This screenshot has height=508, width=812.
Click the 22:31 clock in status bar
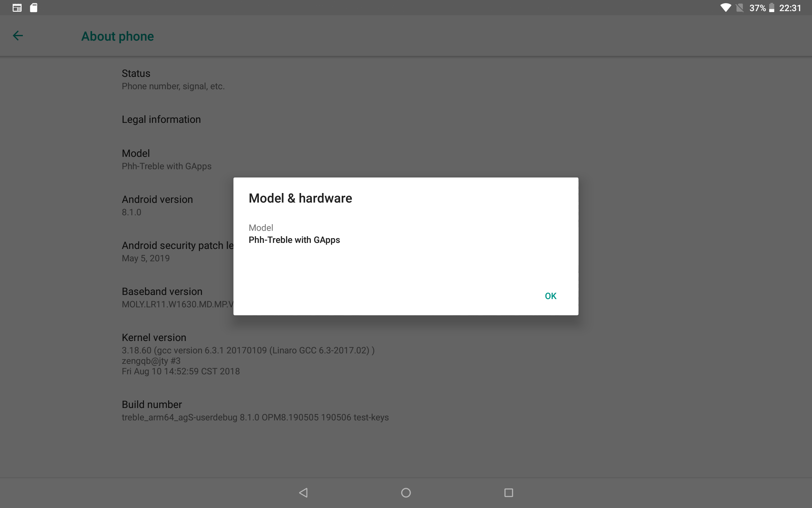click(790, 8)
